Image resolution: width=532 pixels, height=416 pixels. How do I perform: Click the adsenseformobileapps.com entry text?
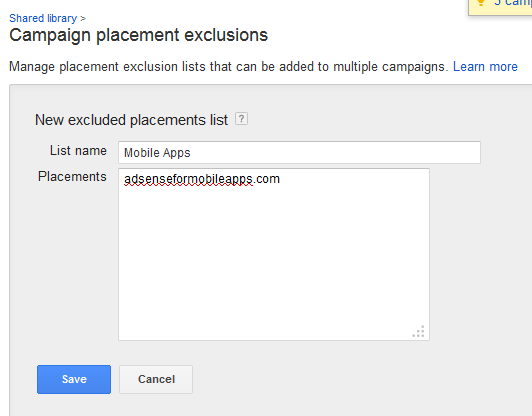[202, 179]
